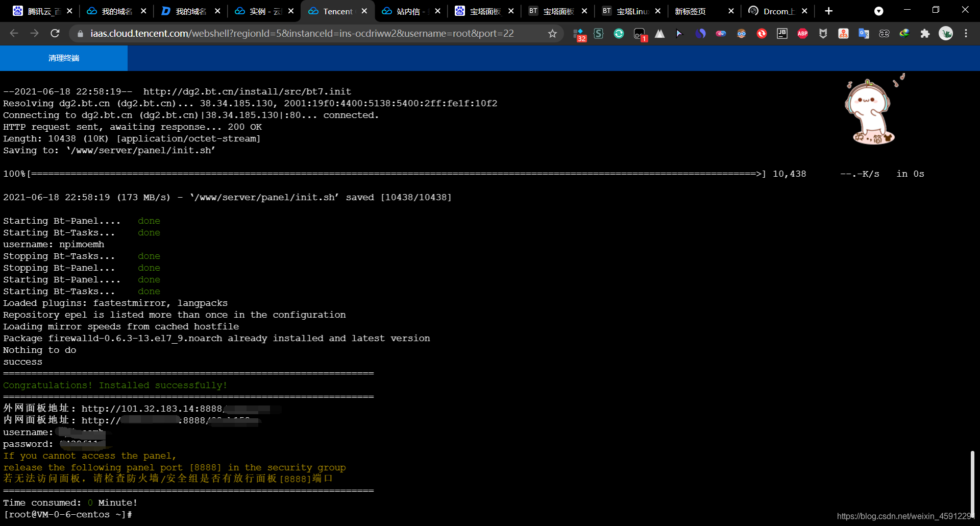This screenshot has width=980, height=526.
Task: Click the terminal vertical scrollbar
Action: [x=972, y=484]
